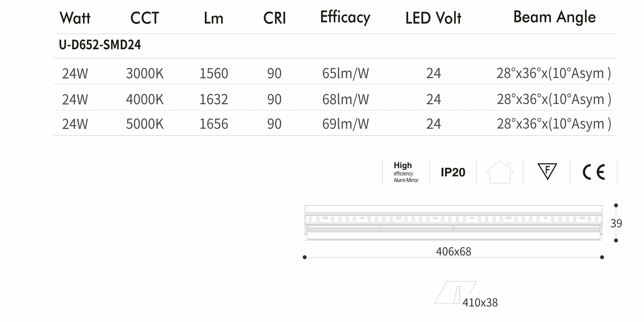Click the 406x68 length dimension label

454,251
